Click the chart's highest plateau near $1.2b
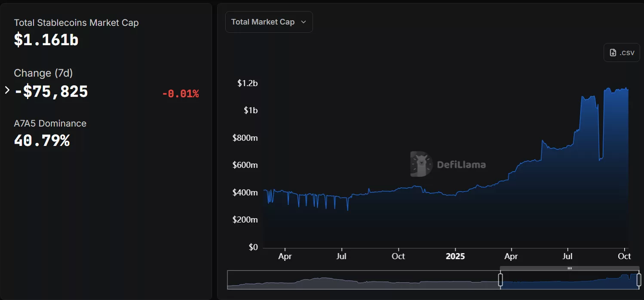Viewport: 644px width, 300px height. click(x=616, y=90)
